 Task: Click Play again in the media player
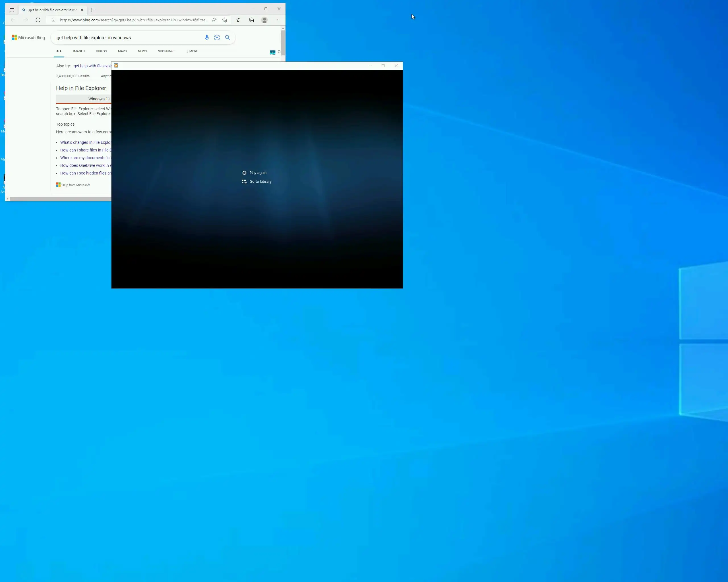click(257, 173)
